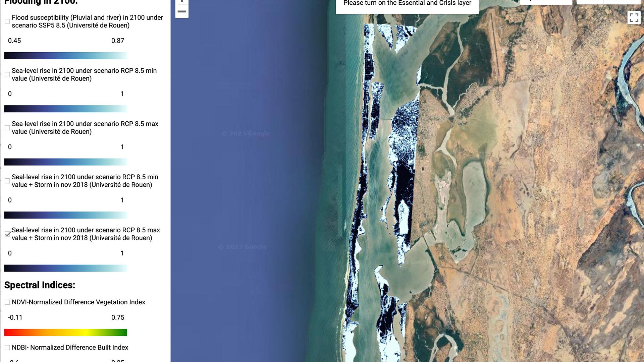
Task: Click the 0.45 minimum legend value
Action: pos(14,41)
